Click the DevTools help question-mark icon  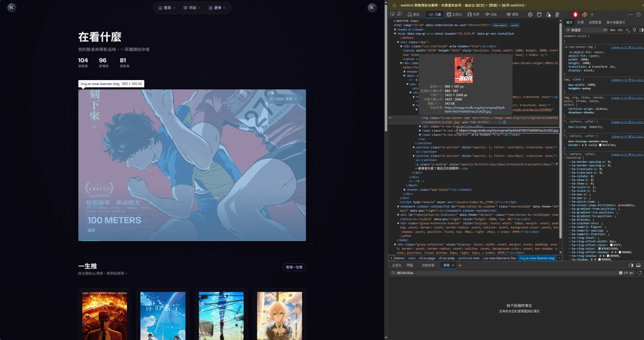tap(638, 14)
